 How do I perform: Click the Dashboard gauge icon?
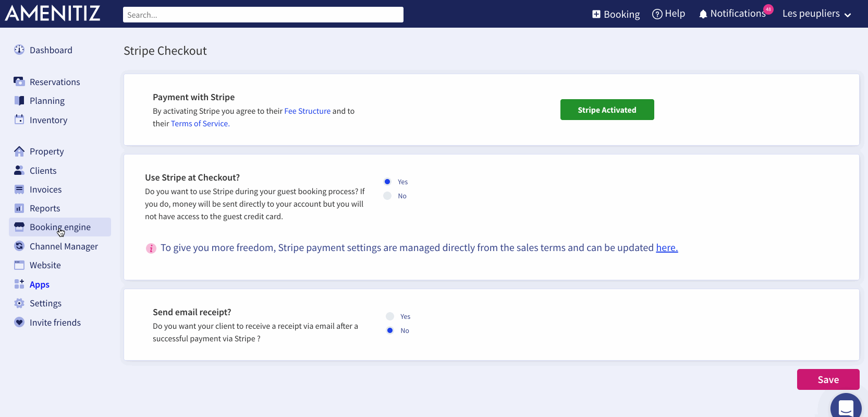coord(19,50)
